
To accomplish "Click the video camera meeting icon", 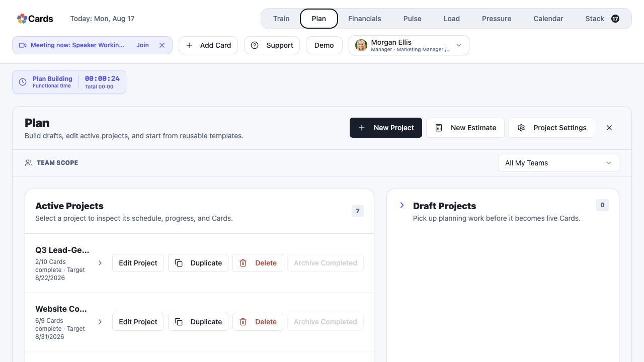I will 23,45.
